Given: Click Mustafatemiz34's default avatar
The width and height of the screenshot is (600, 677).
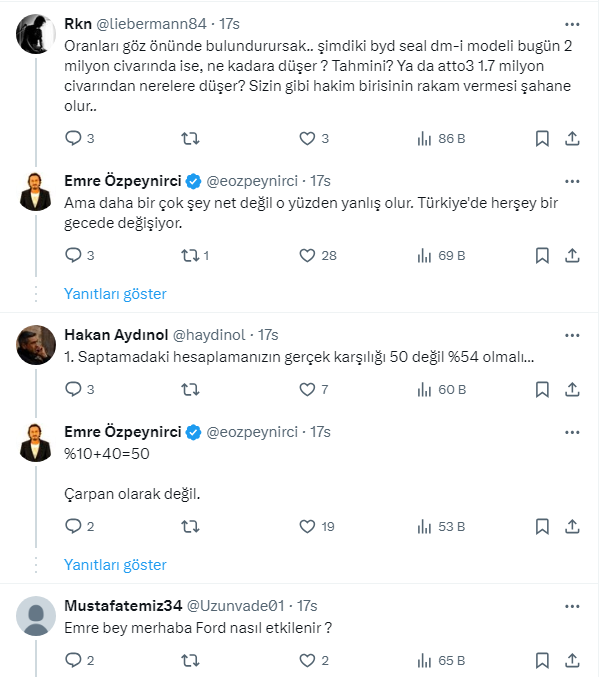Looking at the screenshot, I should point(36,617).
